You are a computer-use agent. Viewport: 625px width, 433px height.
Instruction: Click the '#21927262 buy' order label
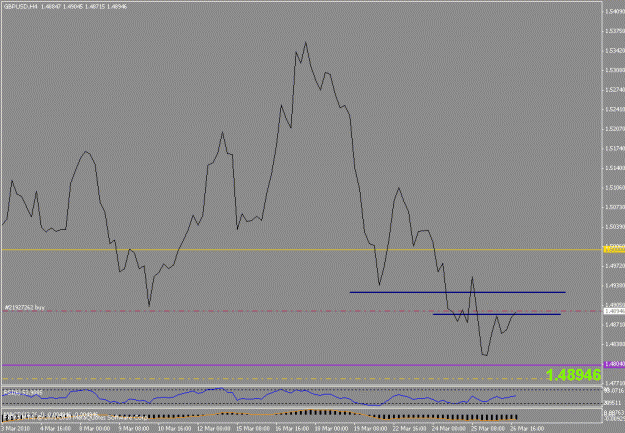tap(25, 307)
